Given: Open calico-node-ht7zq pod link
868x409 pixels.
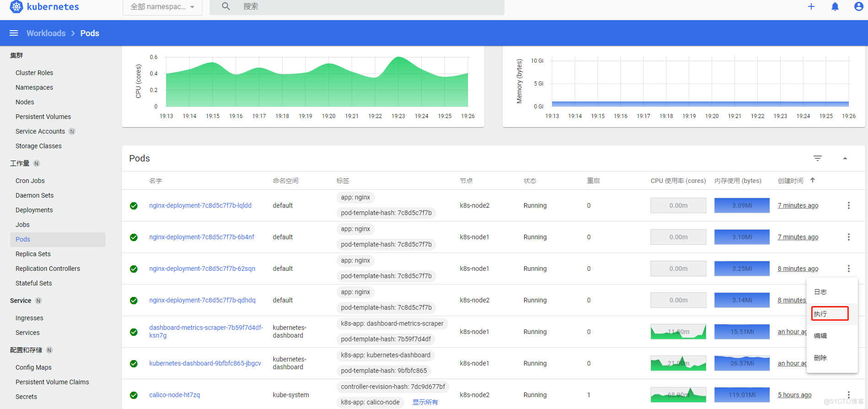Looking at the screenshot, I should [x=174, y=395].
